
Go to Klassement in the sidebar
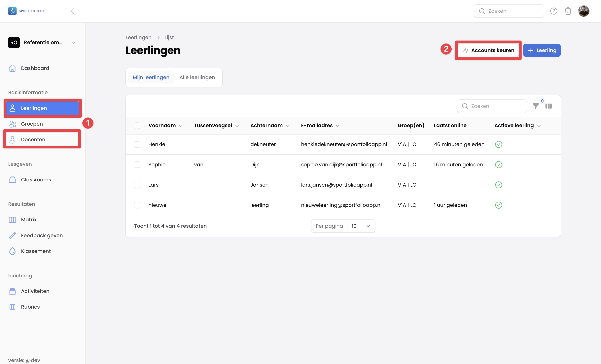(36, 251)
